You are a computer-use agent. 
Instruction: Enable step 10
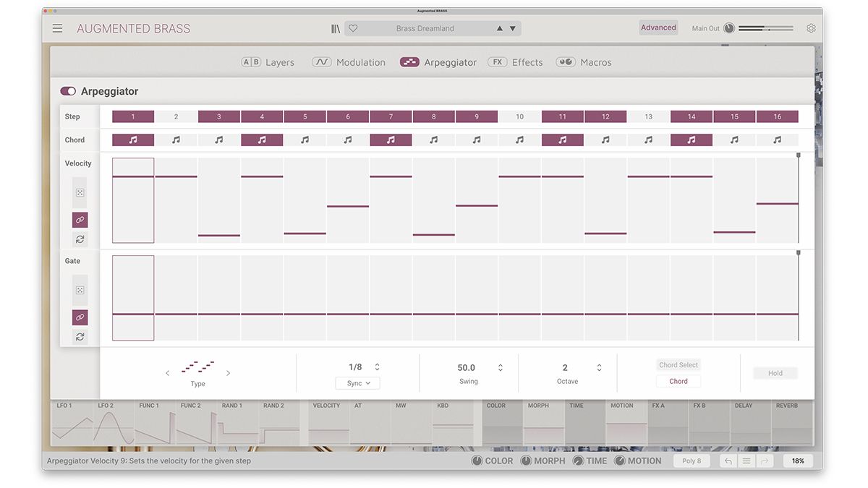(519, 116)
